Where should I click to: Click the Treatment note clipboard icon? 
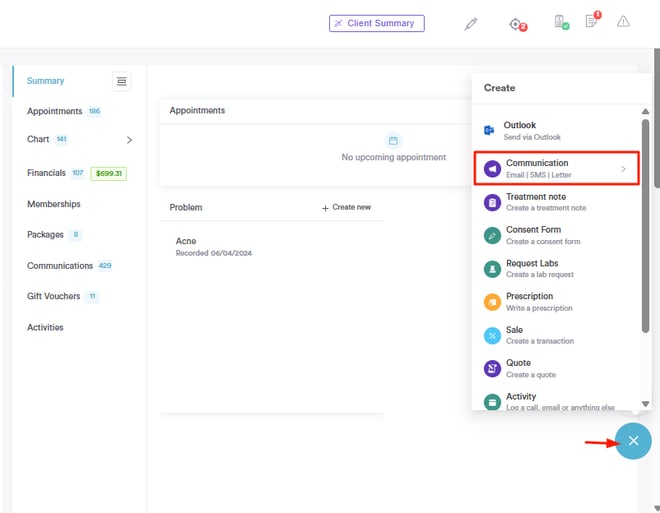pyautogui.click(x=491, y=202)
